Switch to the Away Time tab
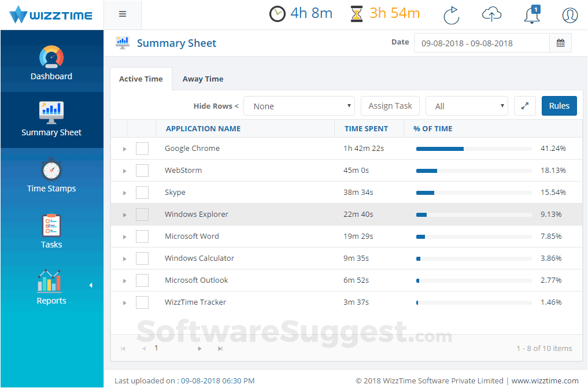 click(x=203, y=79)
